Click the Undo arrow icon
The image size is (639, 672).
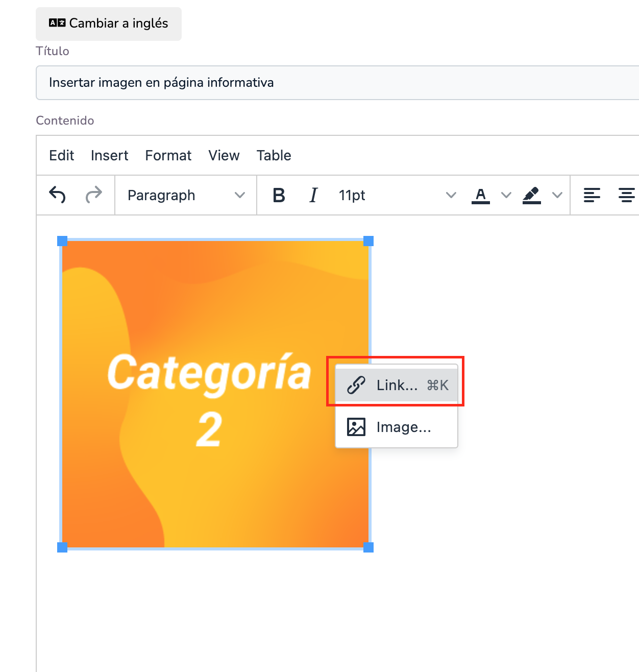pos(58,195)
